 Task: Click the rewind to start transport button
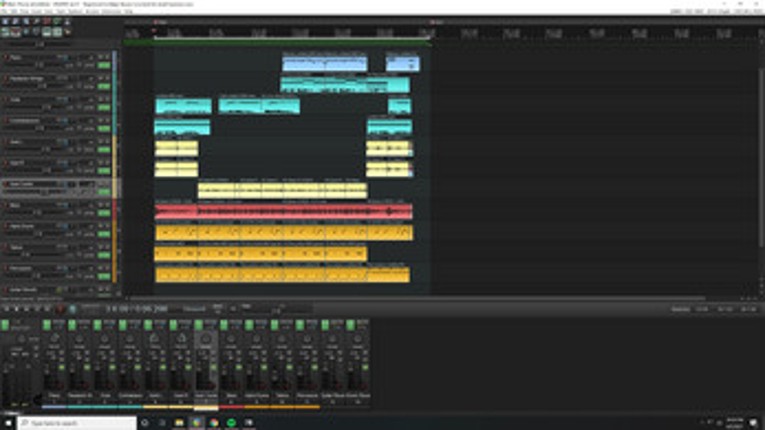[x=6, y=309]
